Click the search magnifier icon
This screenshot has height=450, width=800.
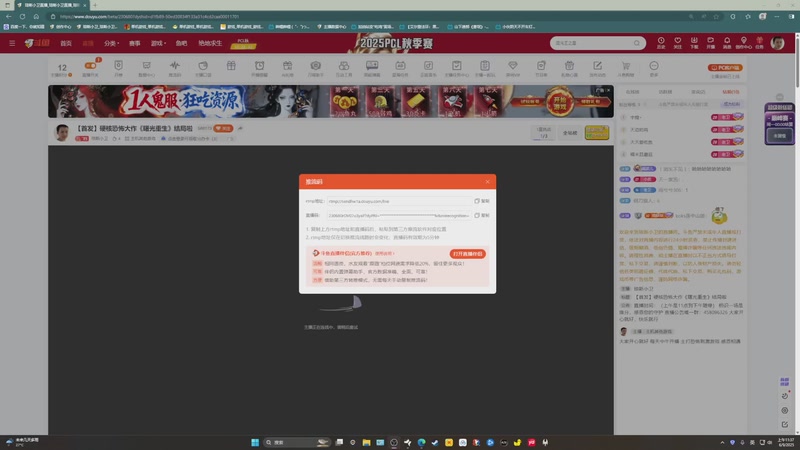[x=637, y=43]
